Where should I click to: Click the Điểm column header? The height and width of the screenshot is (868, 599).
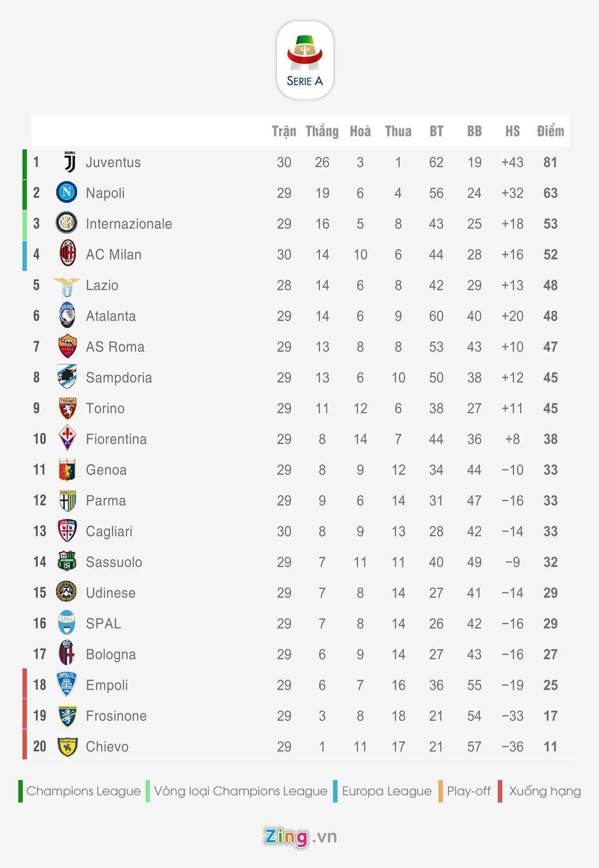pos(550,131)
